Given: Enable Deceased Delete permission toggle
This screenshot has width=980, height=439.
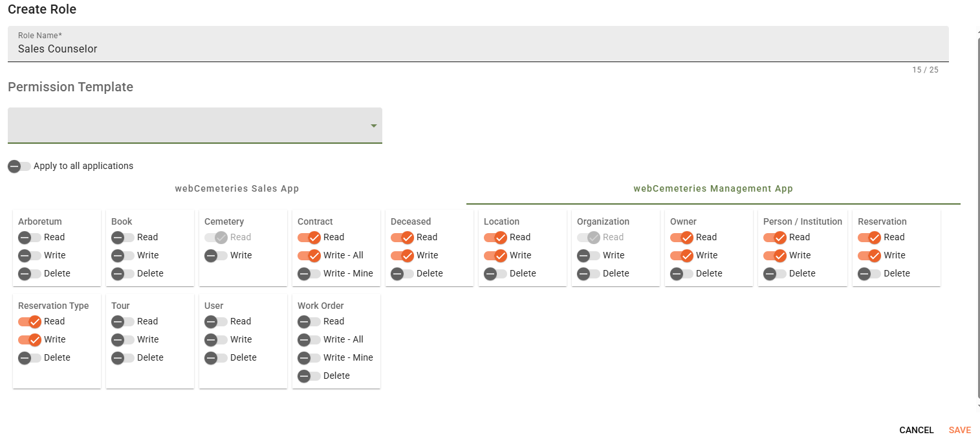Looking at the screenshot, I should pos(402,274).
